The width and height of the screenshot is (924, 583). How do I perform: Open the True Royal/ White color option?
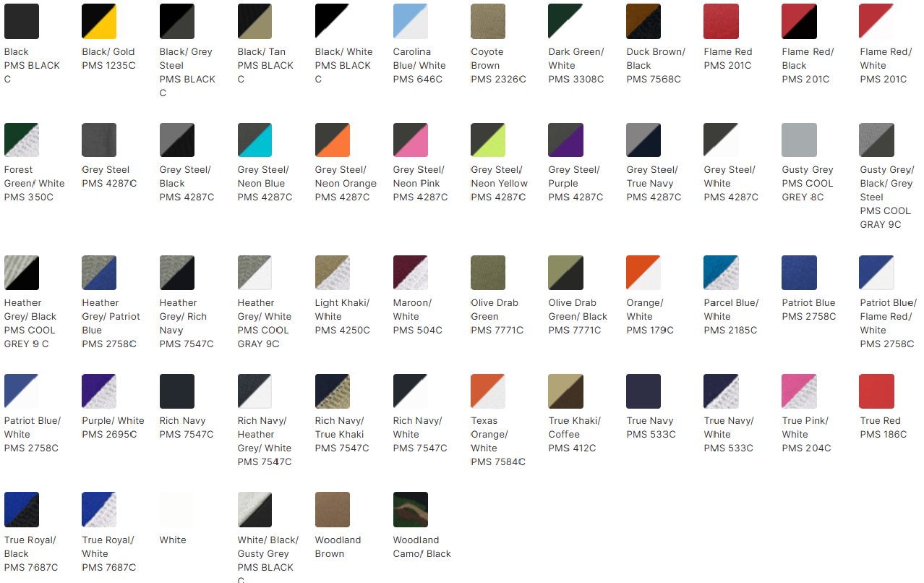(98, 509)
